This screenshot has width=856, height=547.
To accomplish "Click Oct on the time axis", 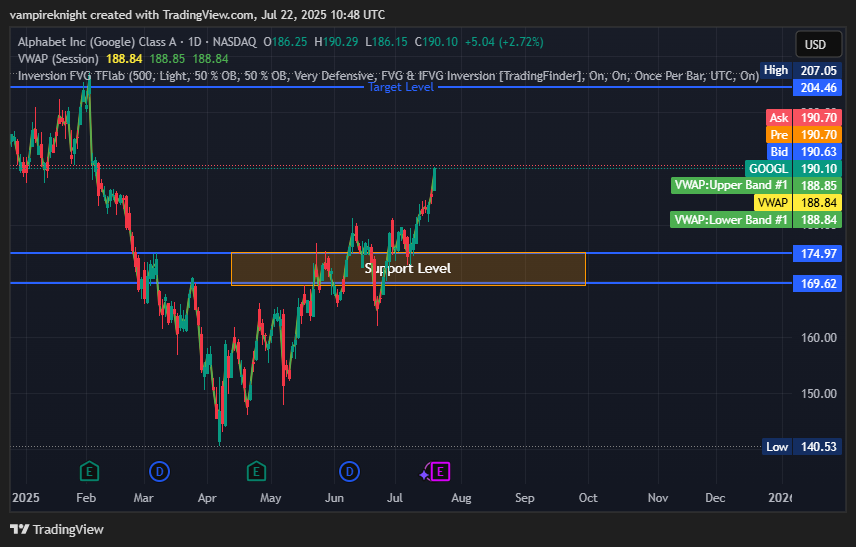I will pyautogui.click(x=588, y=498).
